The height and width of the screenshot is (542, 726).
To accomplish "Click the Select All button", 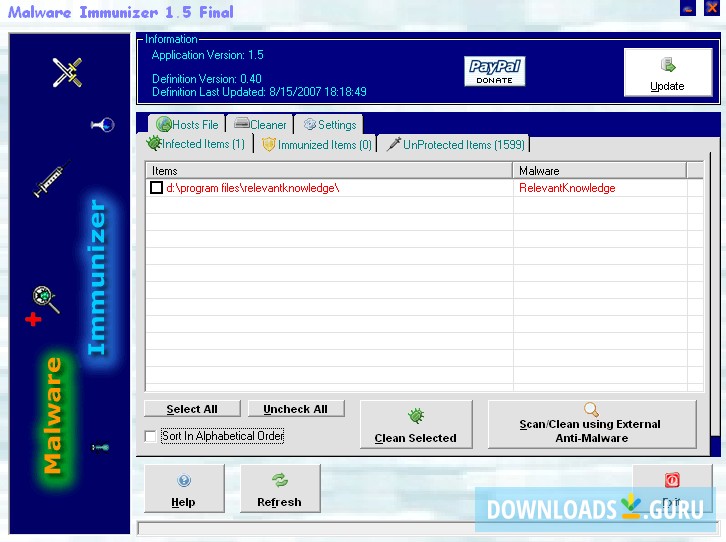I will tap(192, 409).
